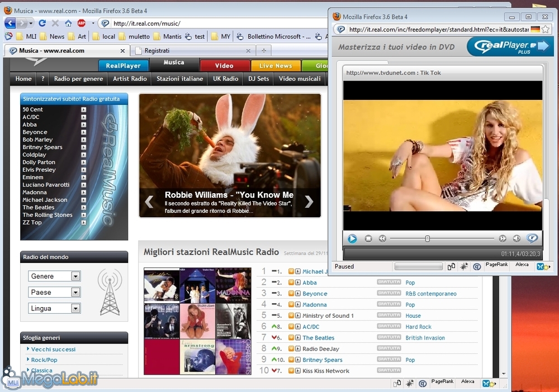This screenshot has height=392, width=559.
Task: Select Luciano Pavarotti in the artist list
Action: click(46, 185)
